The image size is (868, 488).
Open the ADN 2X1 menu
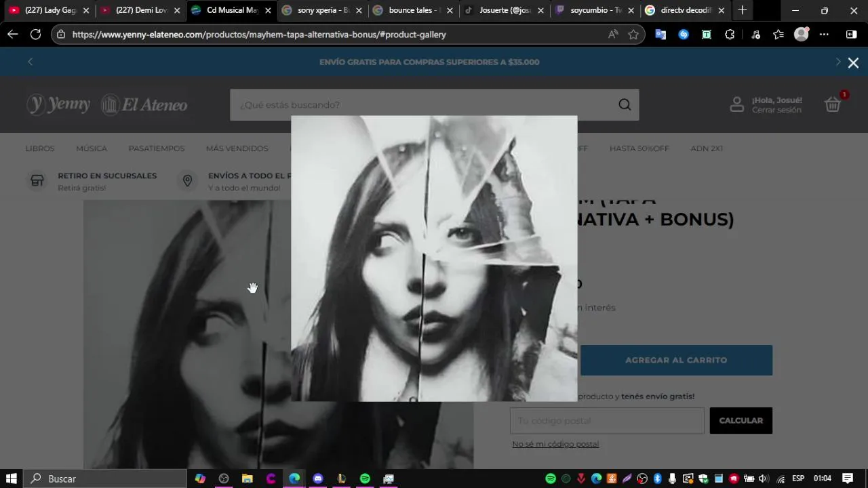pyautogui.click(x=707, y=148)
